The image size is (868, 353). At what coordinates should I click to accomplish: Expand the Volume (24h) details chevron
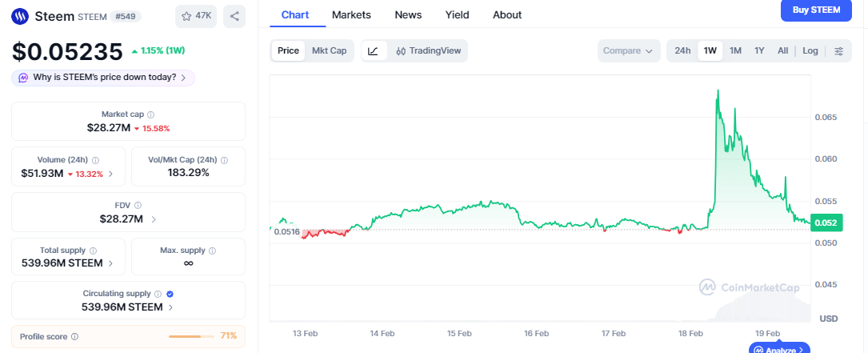110,173
